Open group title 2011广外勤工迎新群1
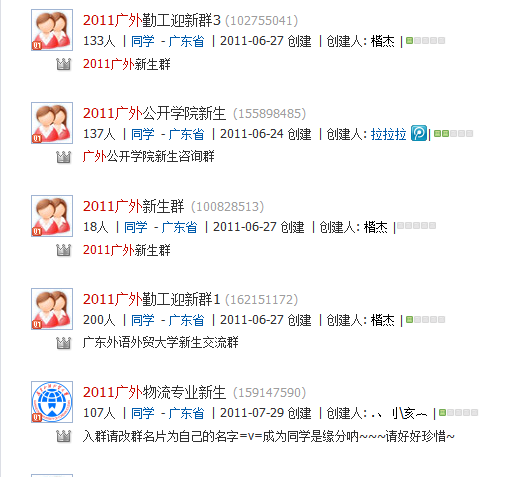The height and width of the screenshot is (477, 528). tap(151, 299)
